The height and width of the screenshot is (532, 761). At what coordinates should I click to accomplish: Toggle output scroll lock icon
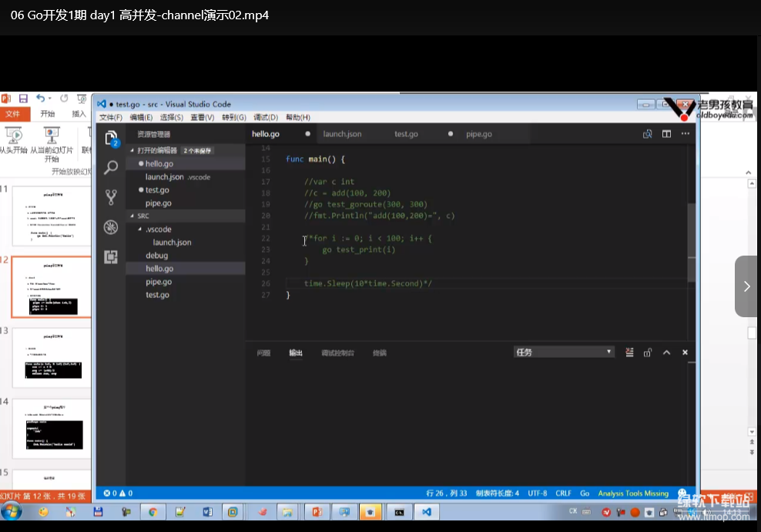(648, 353)
